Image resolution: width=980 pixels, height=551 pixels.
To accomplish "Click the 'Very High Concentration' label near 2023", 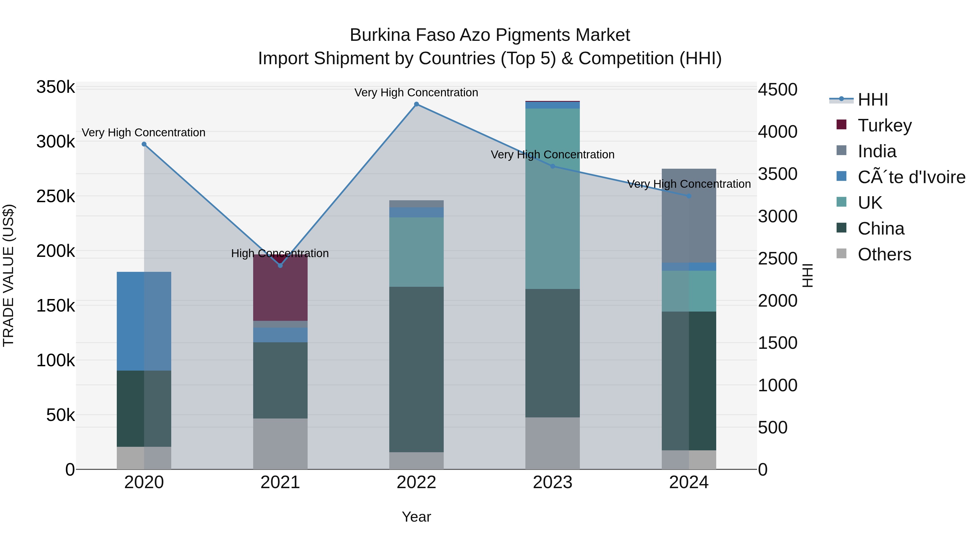I will click(x=553, y=154).
